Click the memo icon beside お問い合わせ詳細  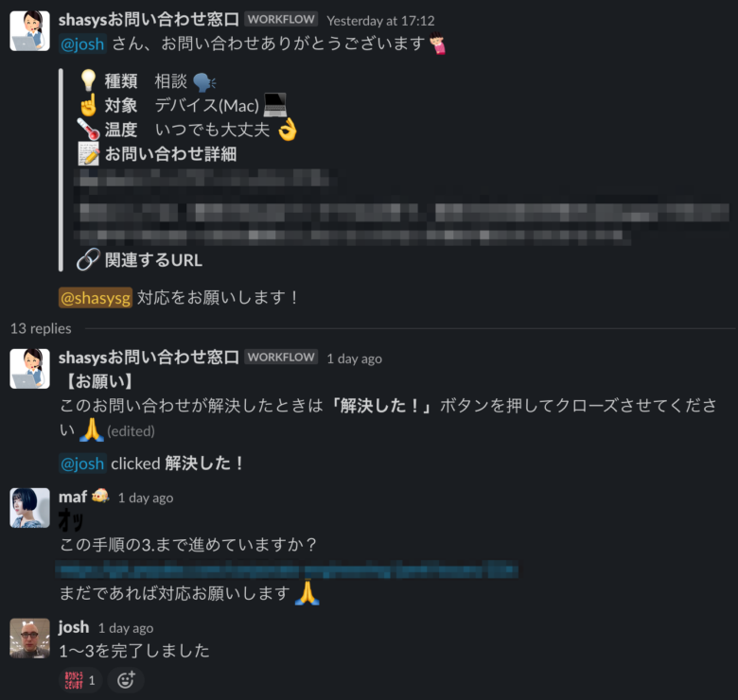pos(89,154)
